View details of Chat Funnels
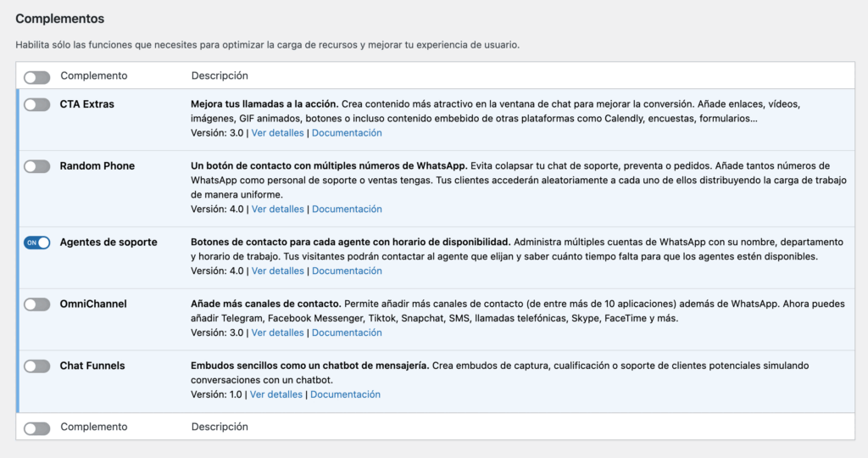This screenshot has height=458, width=868. click(275, 395)
